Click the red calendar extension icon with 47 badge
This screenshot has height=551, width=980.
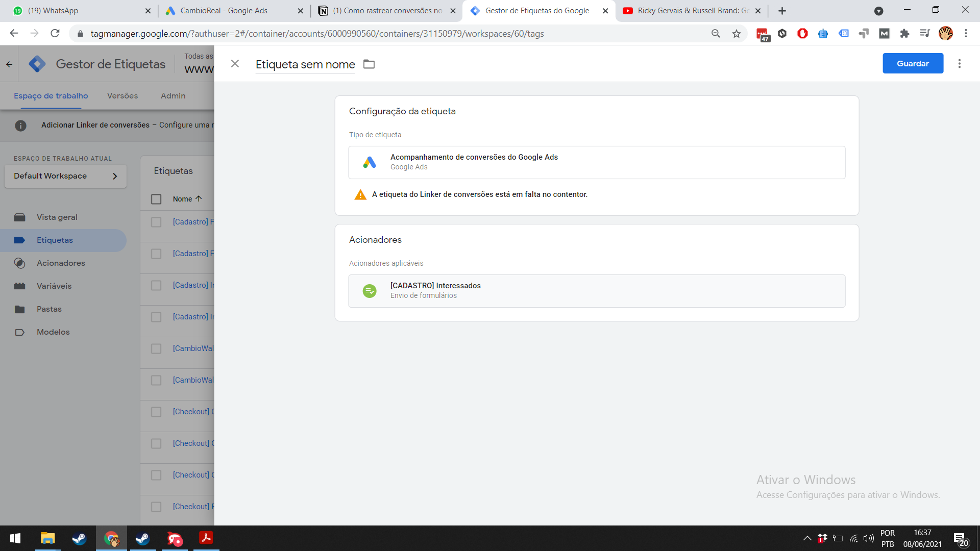[x=763, y=34]
